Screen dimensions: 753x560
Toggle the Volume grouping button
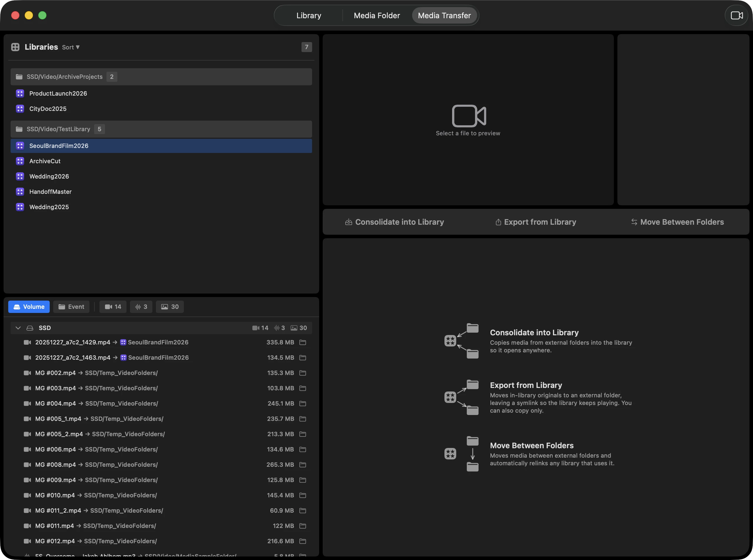click(x=29, y=307)
